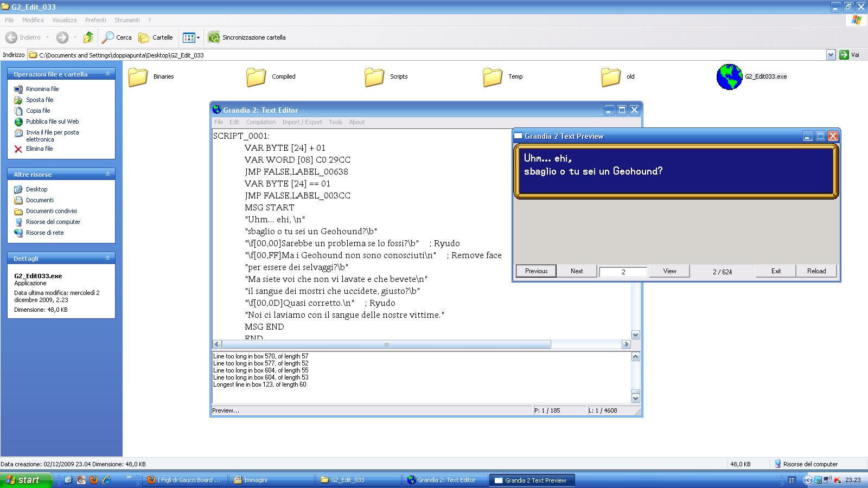The width and height of the screenshot is (868, 488).
Task: Open File menu in Text Editor window
Action: pyautogui.click(x=219, y=122)
